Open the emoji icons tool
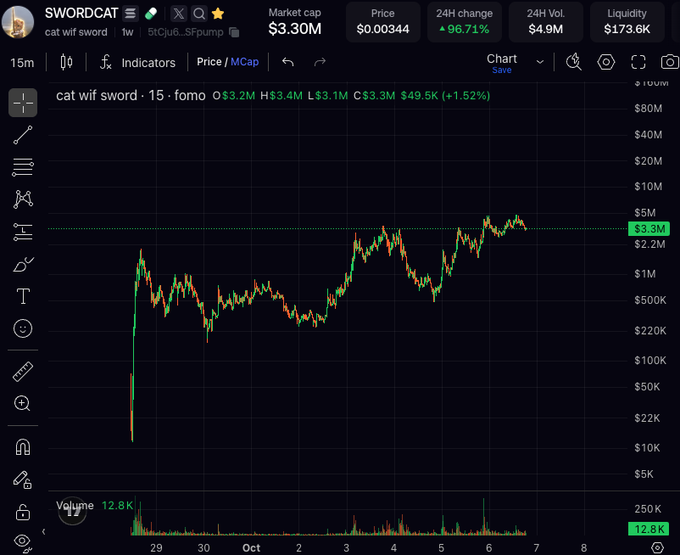 pyautogui.click(x=23, y=328)
